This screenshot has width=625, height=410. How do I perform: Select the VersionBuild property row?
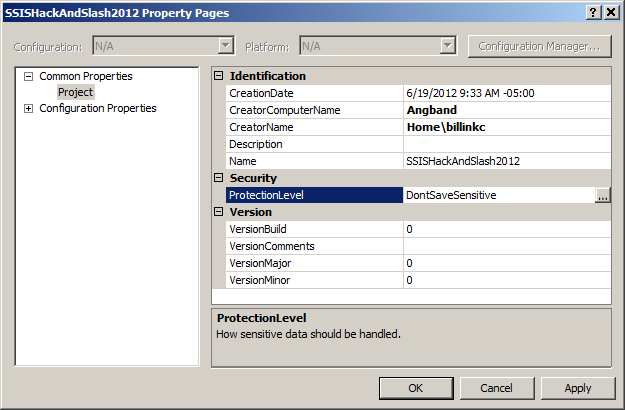coord(418,229)
